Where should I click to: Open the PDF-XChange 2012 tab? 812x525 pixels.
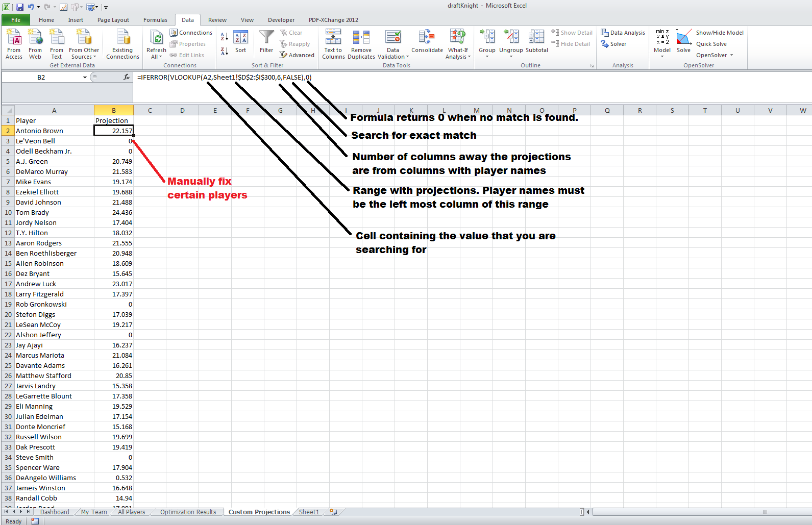[333, 20]
